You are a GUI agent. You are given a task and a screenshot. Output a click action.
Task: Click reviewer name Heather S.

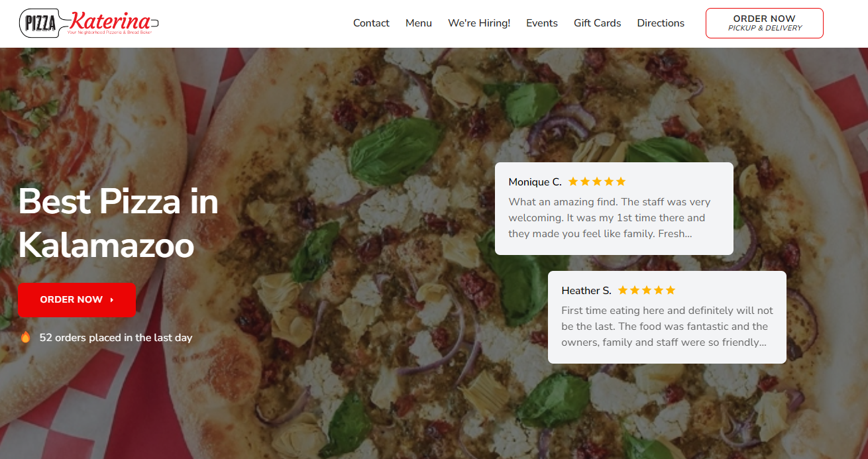point(586,290)
